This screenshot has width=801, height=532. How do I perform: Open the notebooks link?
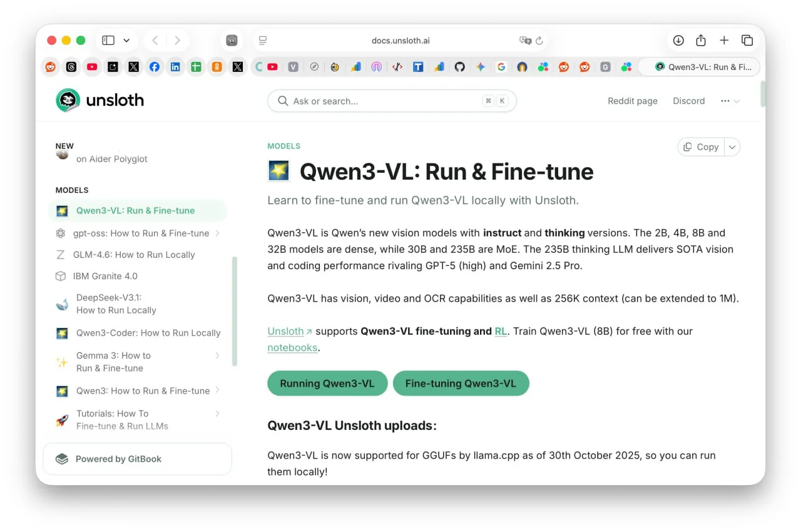tap(292, 347)
